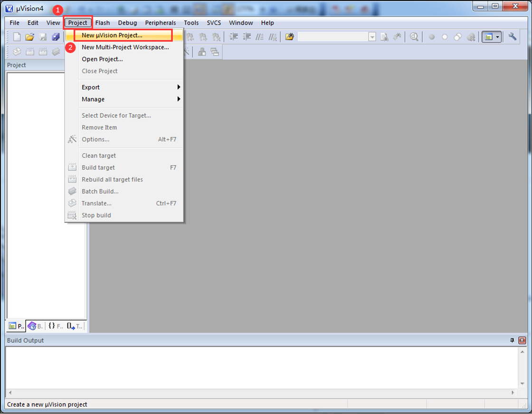This screenshot has width=532, height=414.
Task: Click Build Output scrollbar up arrow
Action: click(x=522, y=352)
